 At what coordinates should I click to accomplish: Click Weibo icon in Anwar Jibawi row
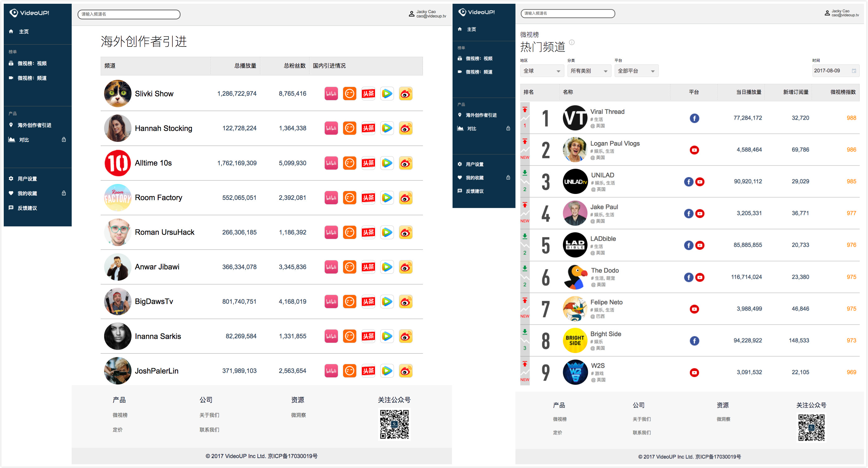(405, 267)
